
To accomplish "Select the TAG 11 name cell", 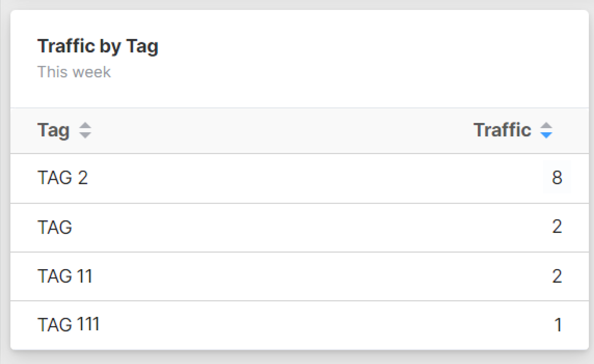I will 65,276.
